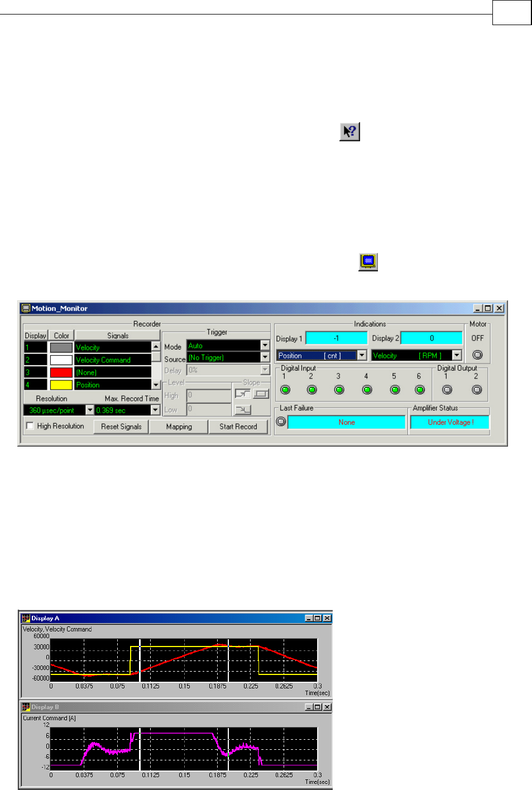Enable the High Resolution checkbox
This screenshot has height=790, width=532.
click(30, 426)
